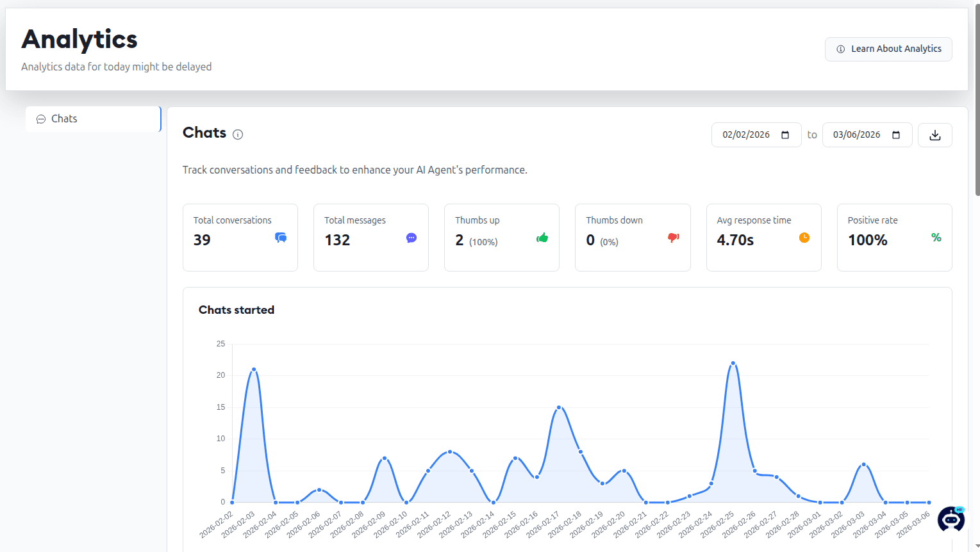Click the 2026-02-17 chart data point
Image resolution: width=980 pixels, height=552 pixels.
(559, 407)
